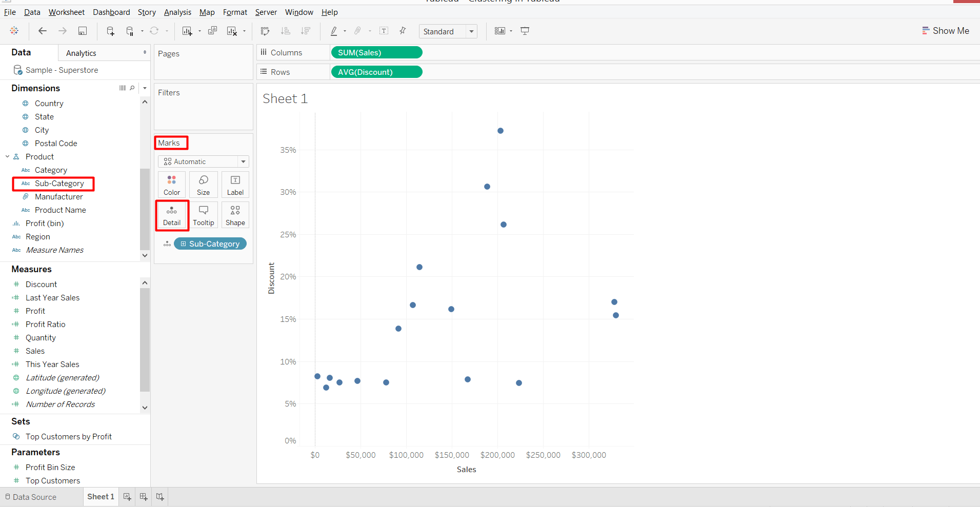The height and width of the screenshot is (507, 980).
Task: Open the Analysis menu
Action: (177, 12)
